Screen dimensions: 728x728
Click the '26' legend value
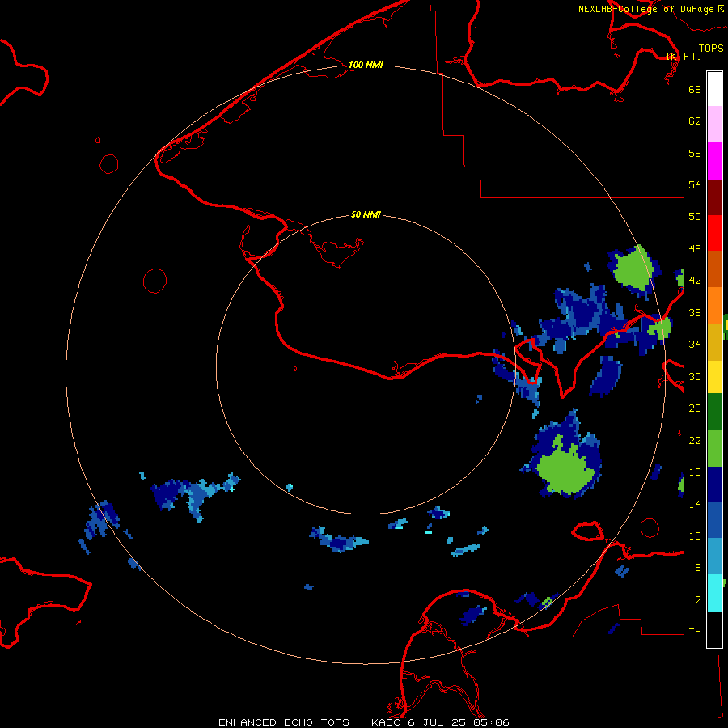click(x=695, y=408)
